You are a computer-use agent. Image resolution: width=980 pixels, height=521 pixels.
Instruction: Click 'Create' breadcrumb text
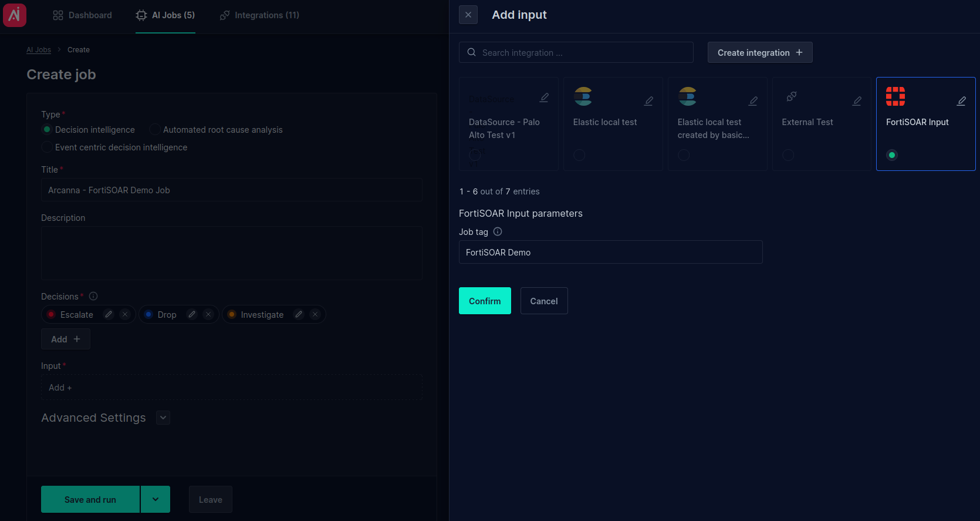79,50
